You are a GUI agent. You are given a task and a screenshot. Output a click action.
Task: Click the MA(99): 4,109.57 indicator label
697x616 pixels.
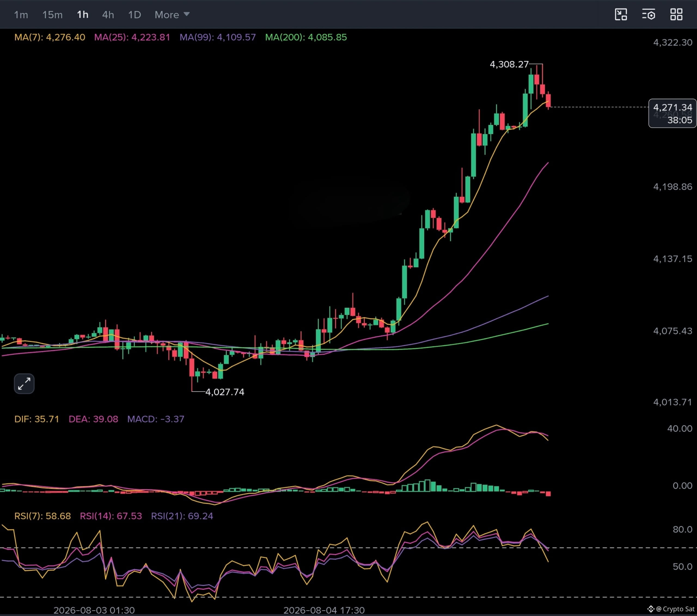coord(218,37)
